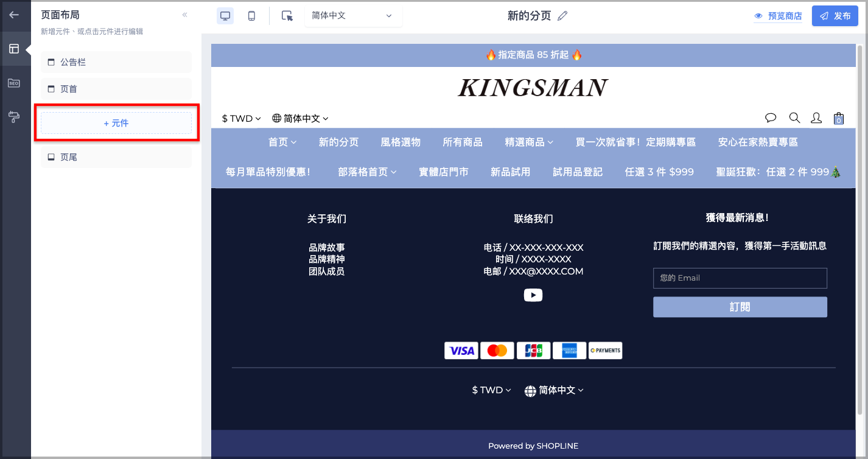
Task: Click the YouTube icon in the footer
Action: [533, 295]
